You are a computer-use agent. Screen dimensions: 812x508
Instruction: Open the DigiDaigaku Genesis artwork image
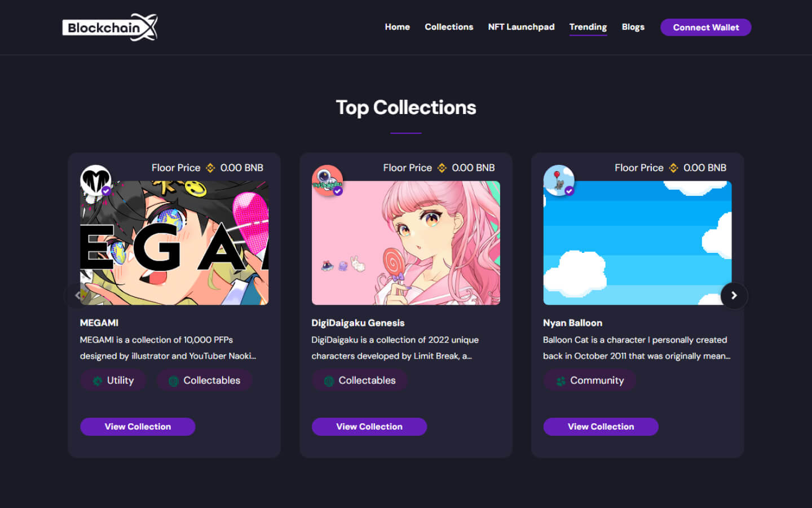tap(406, 242)
